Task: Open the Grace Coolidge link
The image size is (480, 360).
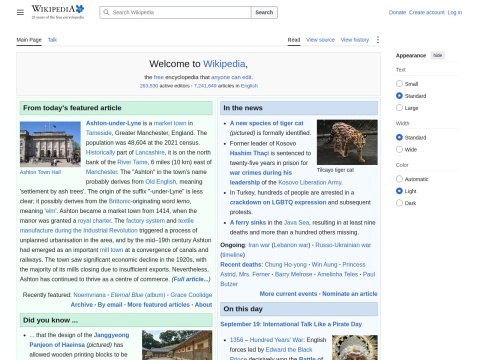Action: [191, 295]
